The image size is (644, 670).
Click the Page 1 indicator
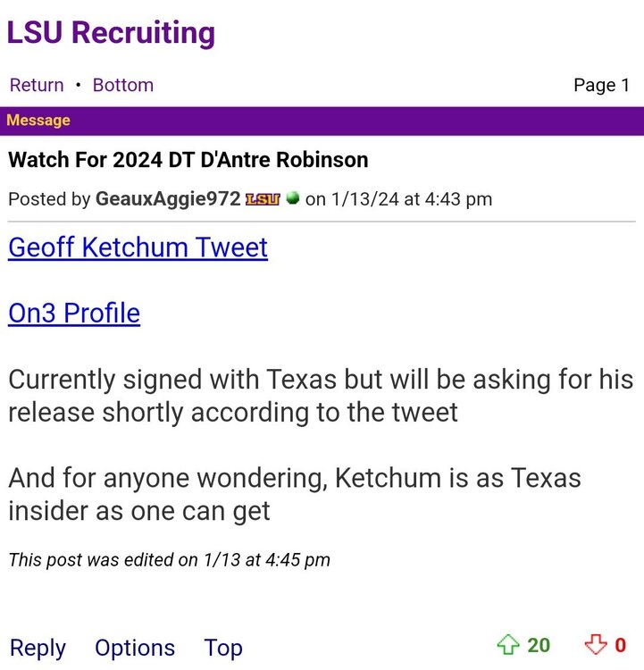pos(601,85)
